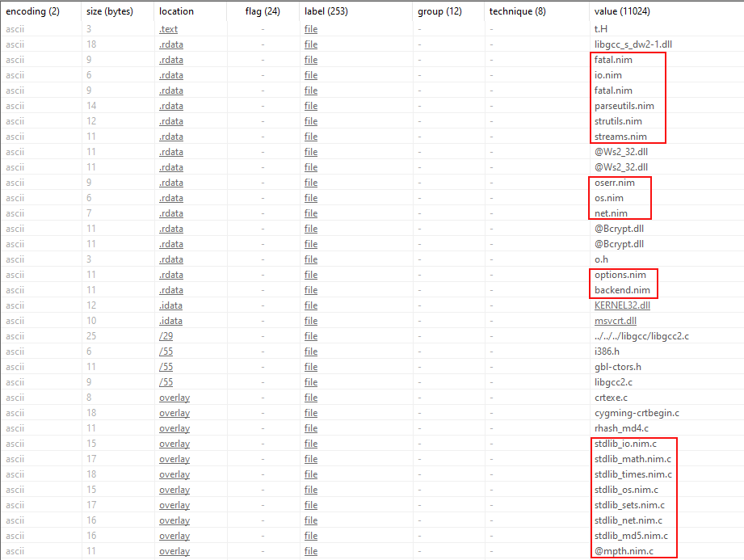
Task: Select the stdlib_times.nim.c value
Action: [633, 474]
